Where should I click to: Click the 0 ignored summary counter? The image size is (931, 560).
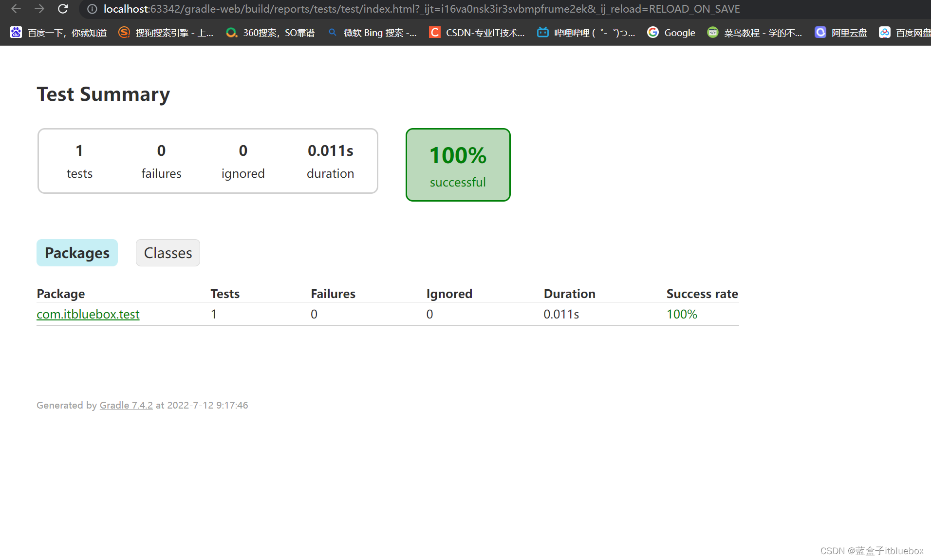coord(243,161)
